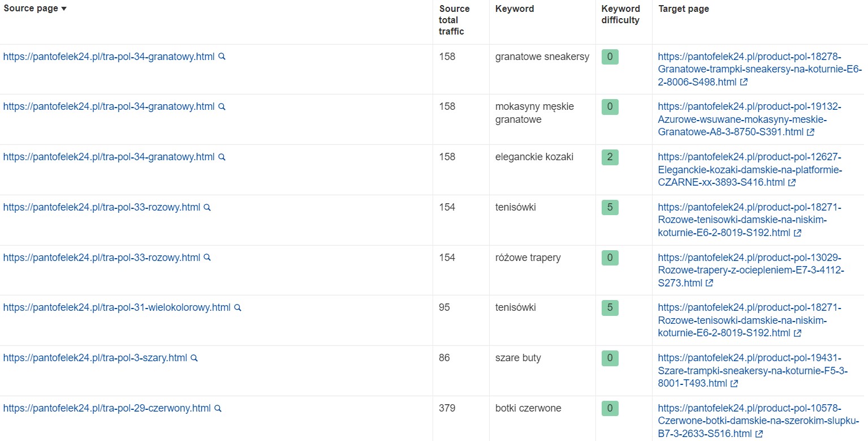The image size is (868, 441).
Task: Click magnifier icon in granatowe sneakersy row
Action: click(222, 57)
